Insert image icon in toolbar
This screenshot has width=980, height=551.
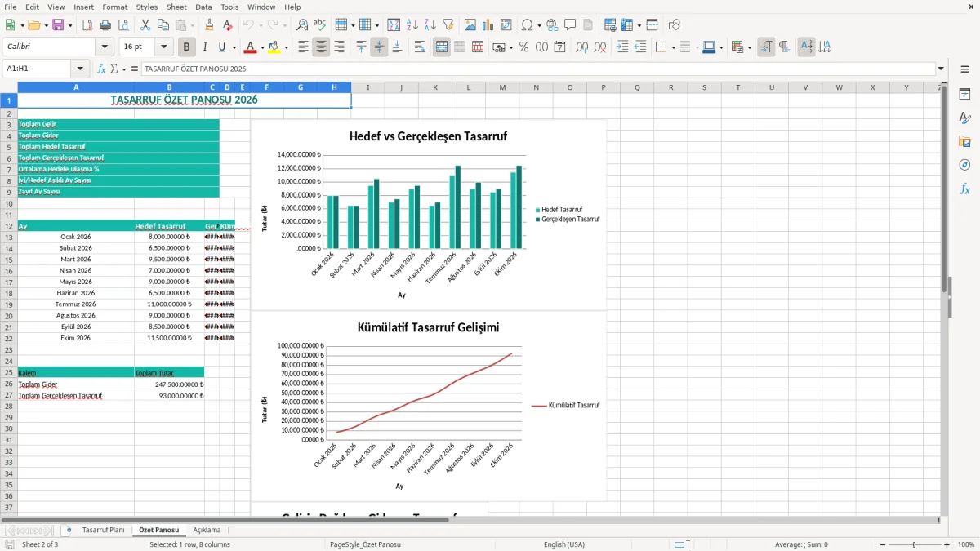coord(470,25)
